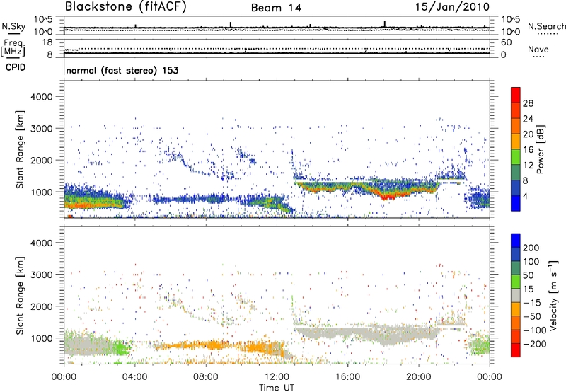Click the "Time UT" axis title
The height and width of the screenshot is (392, 566).
277,388
